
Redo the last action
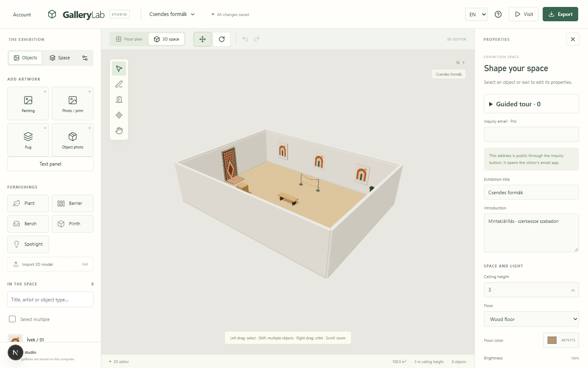click(257, 39)
